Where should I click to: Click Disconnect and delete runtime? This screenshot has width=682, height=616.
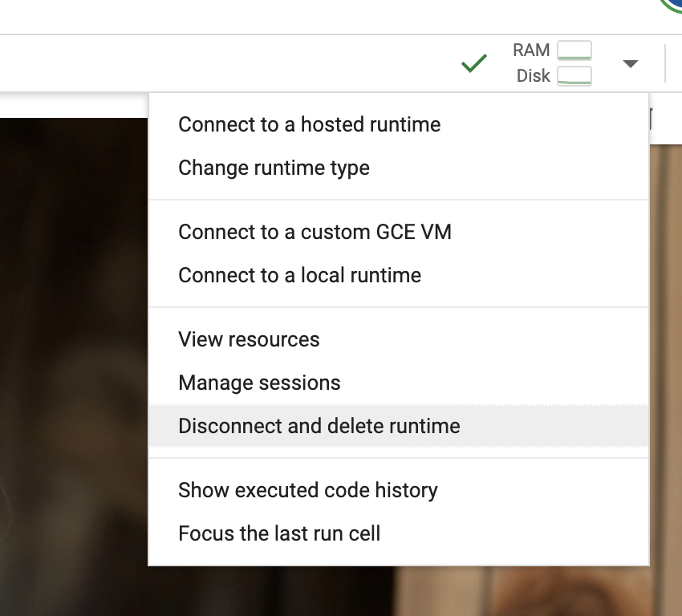pyautogui.click(x=399, y=426)
